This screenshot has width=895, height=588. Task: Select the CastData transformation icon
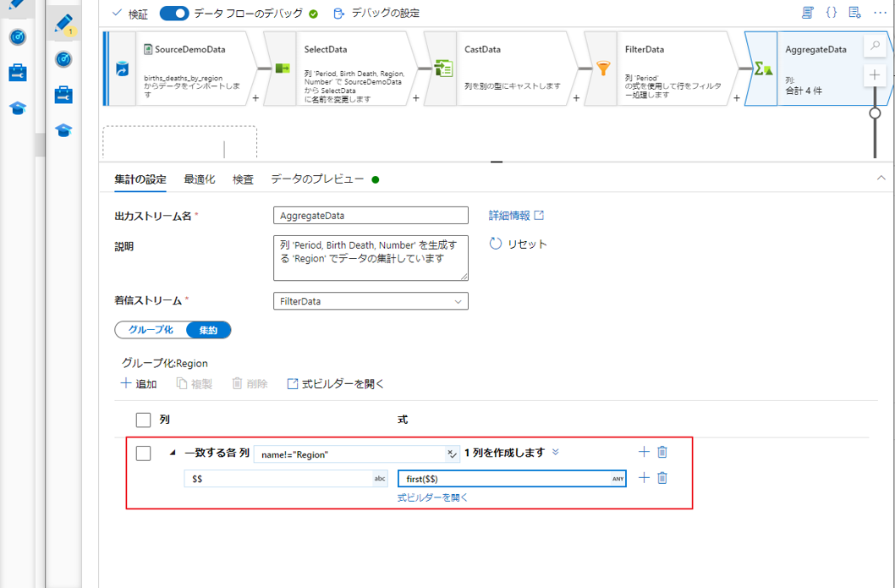click(x=443, y=69)
